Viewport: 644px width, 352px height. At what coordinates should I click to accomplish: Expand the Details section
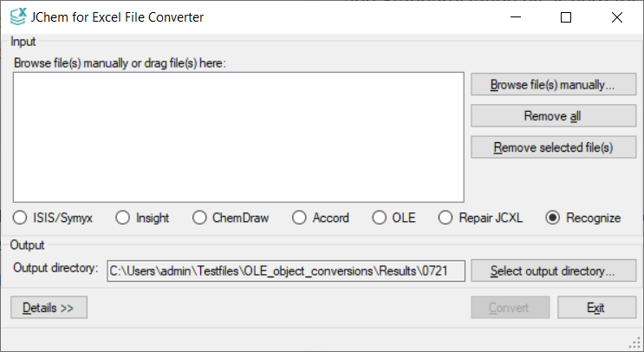point(49,308)
